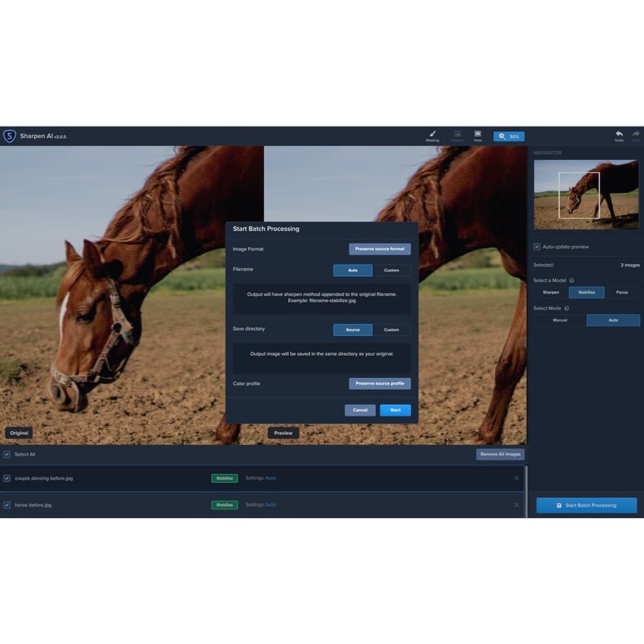Click the Undo arrow icon
This screenshot has height=644, width=644.
click(619, 135)
